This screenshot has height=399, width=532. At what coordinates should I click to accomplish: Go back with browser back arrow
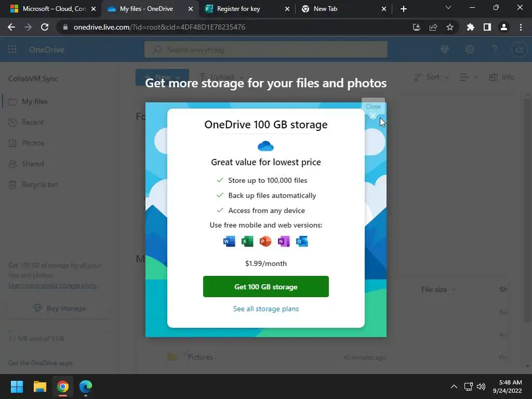(x=11, y=27)
